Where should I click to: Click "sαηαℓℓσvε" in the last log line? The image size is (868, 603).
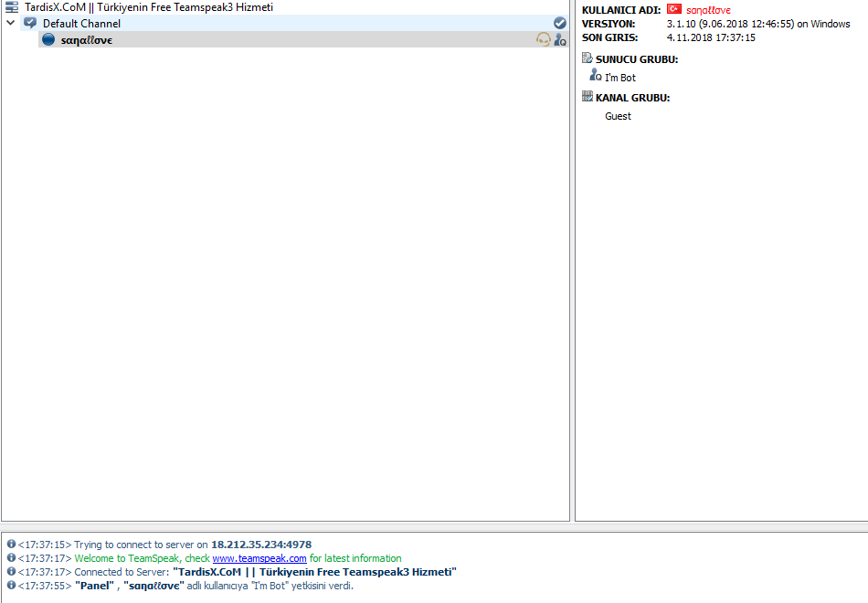(153, 586)
